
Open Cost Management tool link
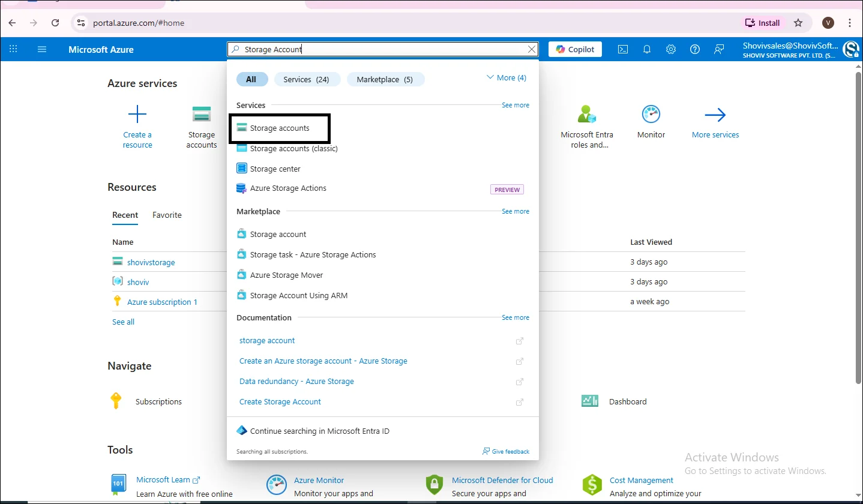point(642,480)
